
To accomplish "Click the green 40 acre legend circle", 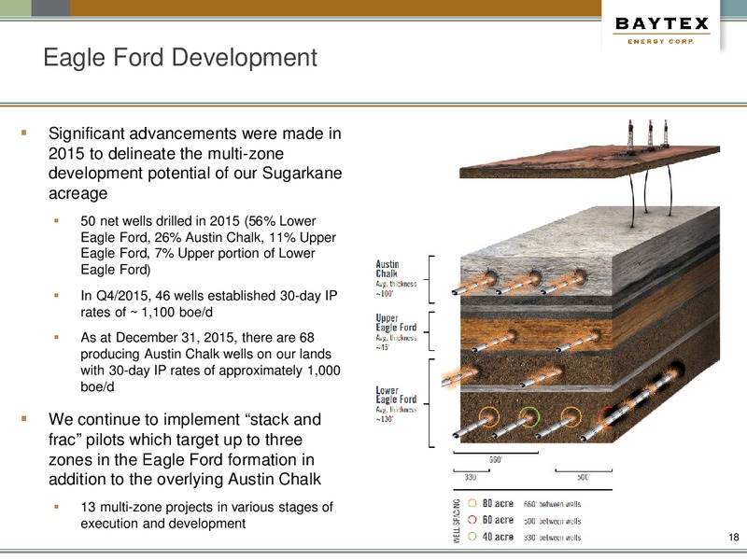I will (x=472, y=536).
